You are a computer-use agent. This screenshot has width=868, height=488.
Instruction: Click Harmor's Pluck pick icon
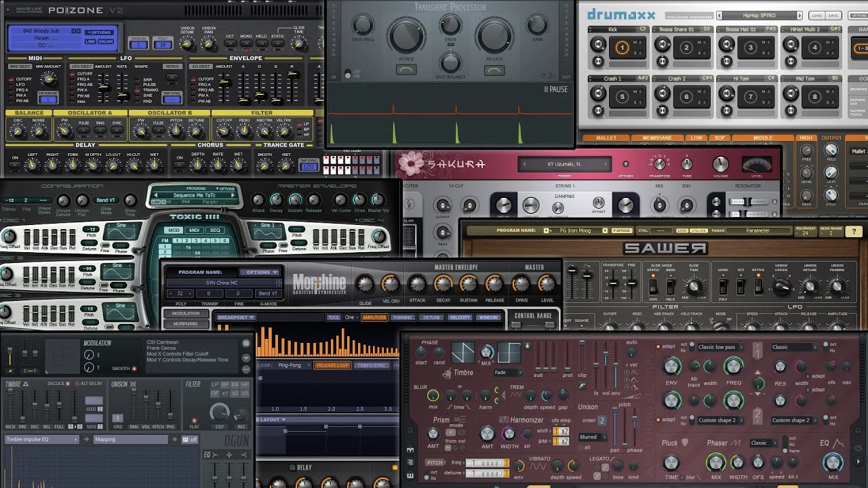685,443
